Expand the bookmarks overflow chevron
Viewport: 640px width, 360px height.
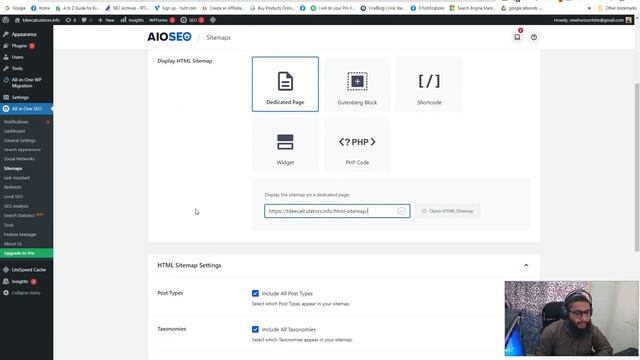point(589,8)
